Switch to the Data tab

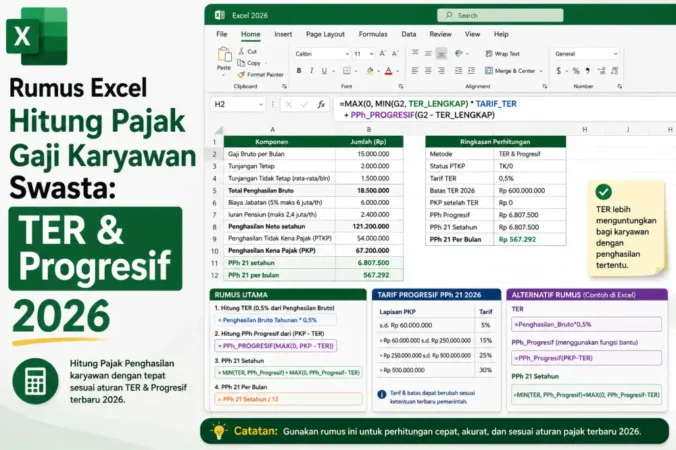point(408,34)
